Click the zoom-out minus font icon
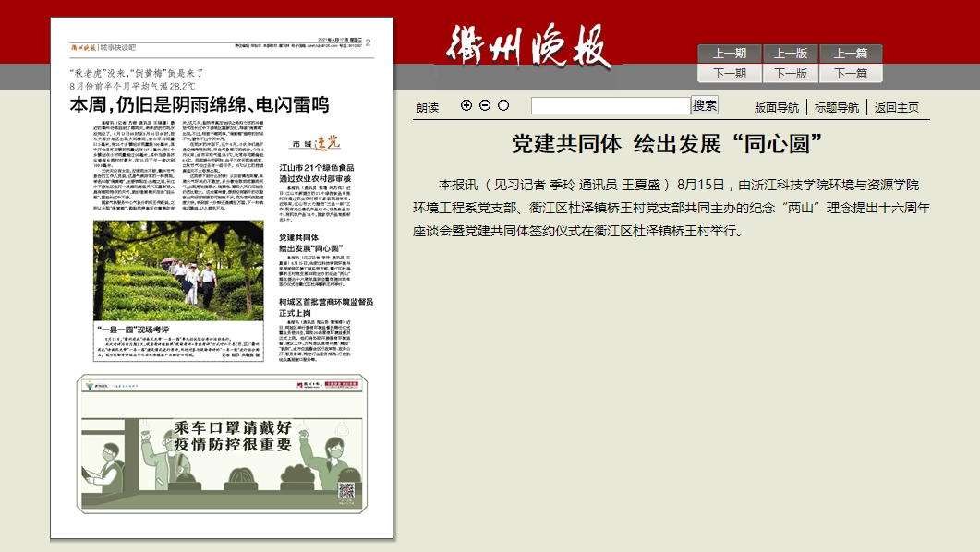The height and width of the screenshot is (552, 980). click(x=485, y=105)
